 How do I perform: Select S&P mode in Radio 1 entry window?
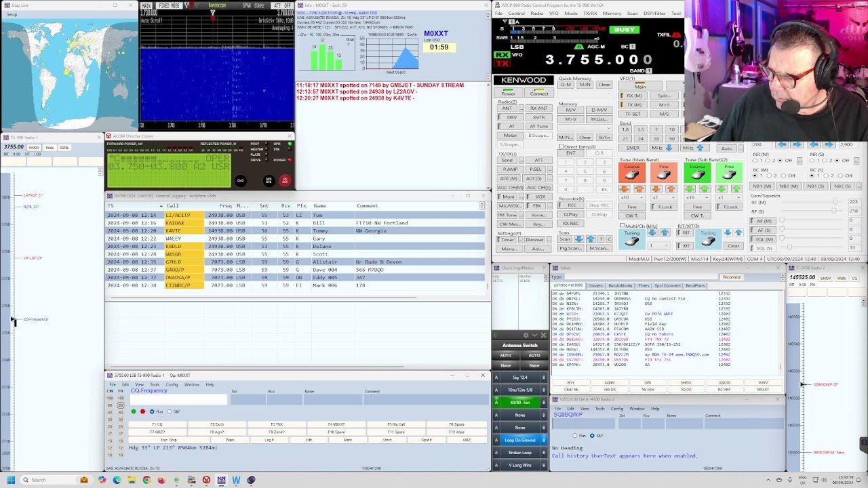coord(170,411)
